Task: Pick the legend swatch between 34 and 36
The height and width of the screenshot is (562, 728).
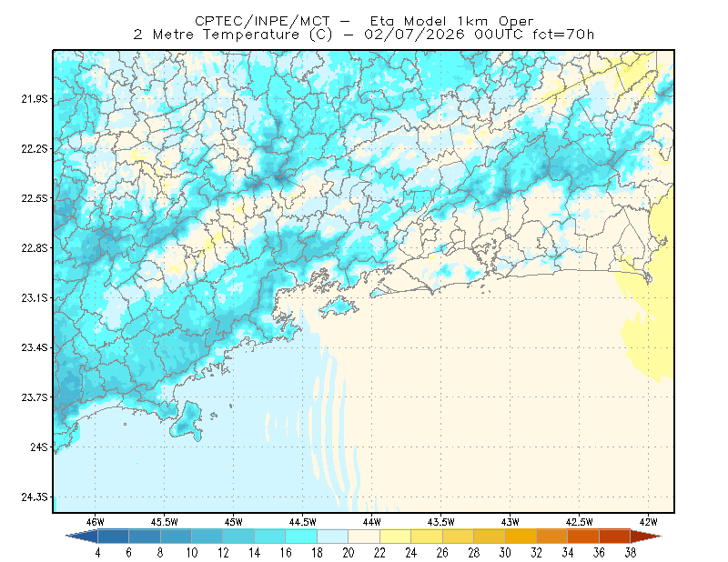Action: (583, 537)
